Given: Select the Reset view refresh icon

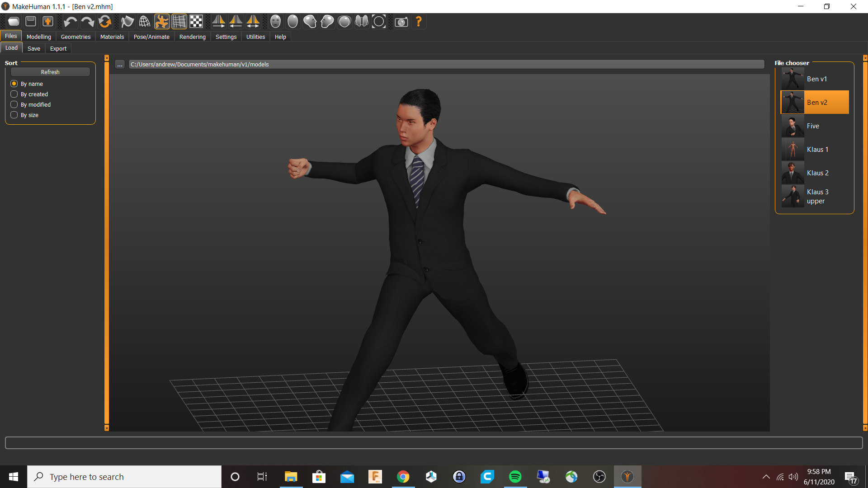Looking at the screenshot, I should coord(105,21).
